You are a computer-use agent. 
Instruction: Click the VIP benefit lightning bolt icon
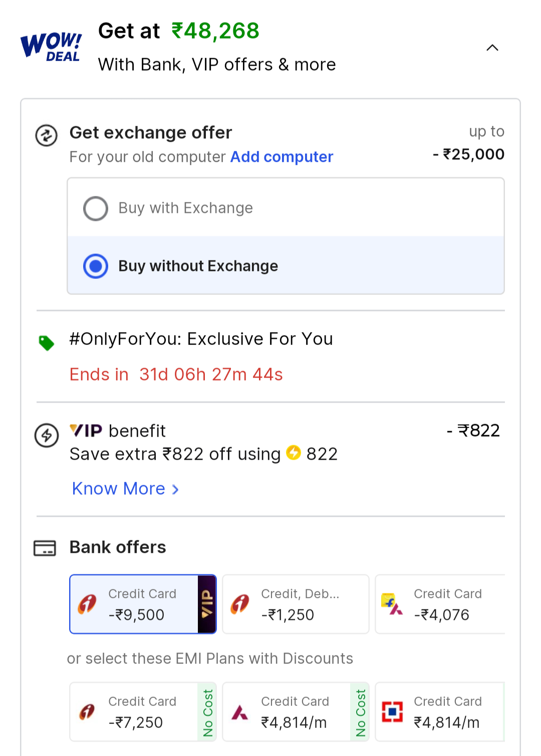[46, 436]
